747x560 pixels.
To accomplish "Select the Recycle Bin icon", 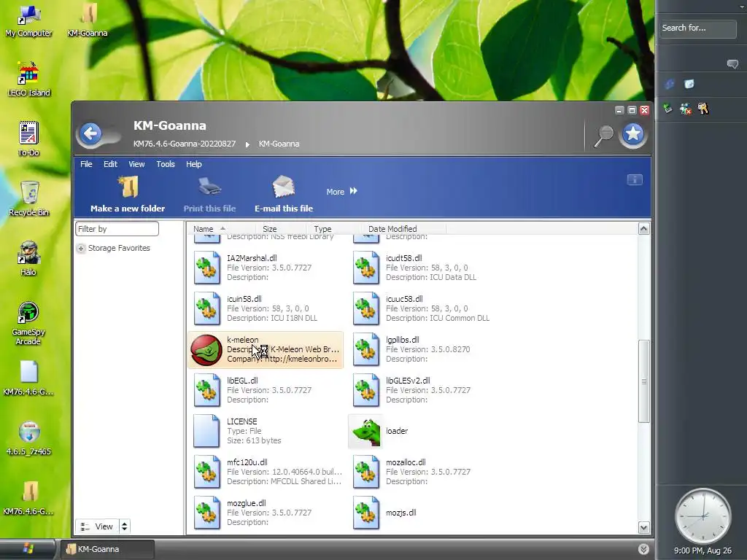I will tap(29, 199).
